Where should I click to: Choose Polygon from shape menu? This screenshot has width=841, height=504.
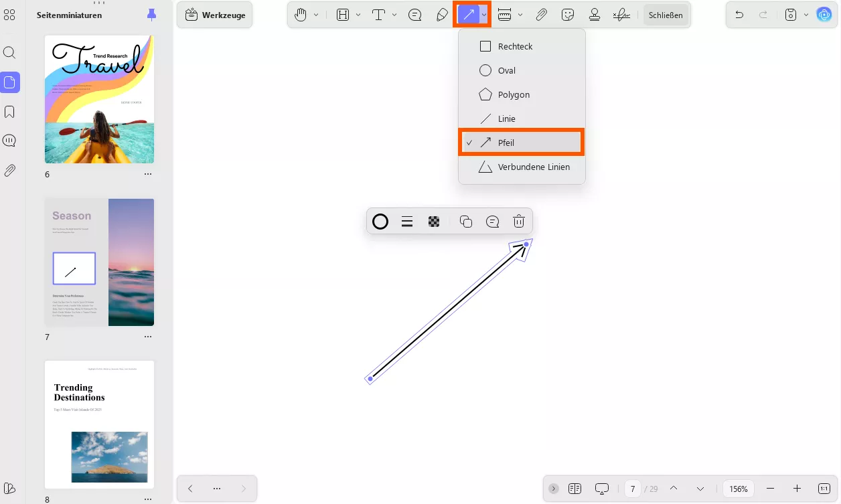(x=522, y=94)
